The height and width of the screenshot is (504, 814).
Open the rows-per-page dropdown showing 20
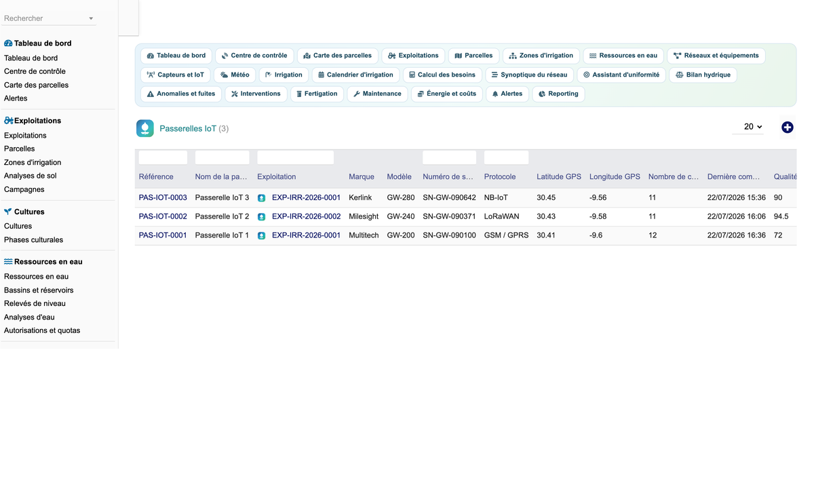[x=749, y=127]
